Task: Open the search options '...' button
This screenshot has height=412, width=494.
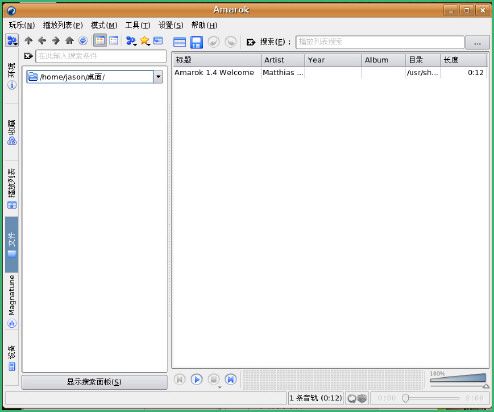Action: point(477,43)
